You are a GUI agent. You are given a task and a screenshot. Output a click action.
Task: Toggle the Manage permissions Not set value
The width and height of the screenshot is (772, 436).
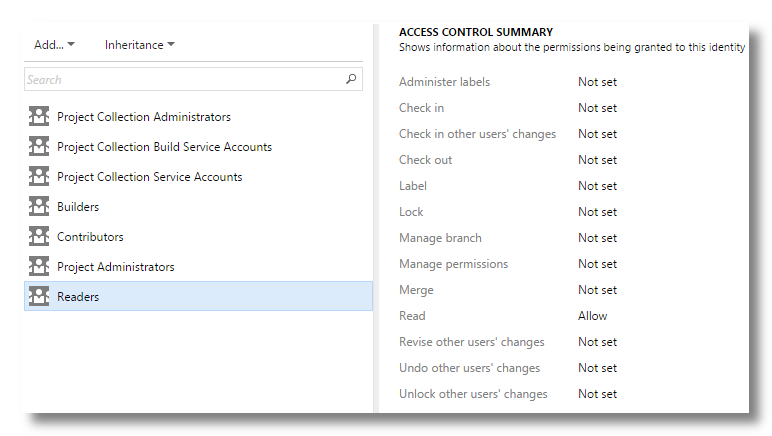tap(597, 264)
